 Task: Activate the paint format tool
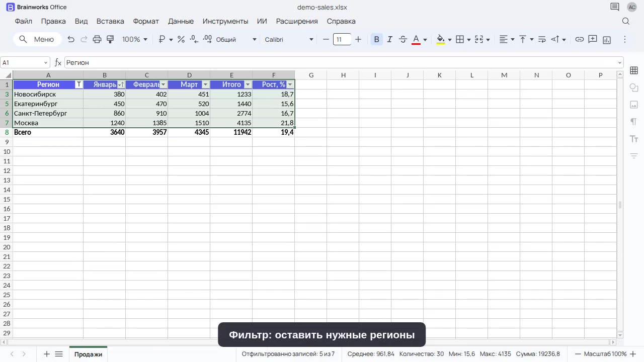pos(110,39)
